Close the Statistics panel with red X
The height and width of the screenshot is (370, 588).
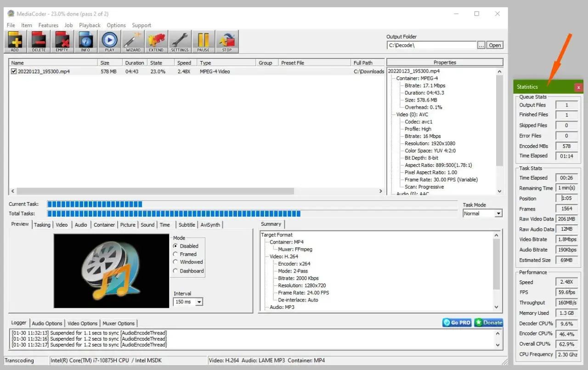click(x=578, y=87)
